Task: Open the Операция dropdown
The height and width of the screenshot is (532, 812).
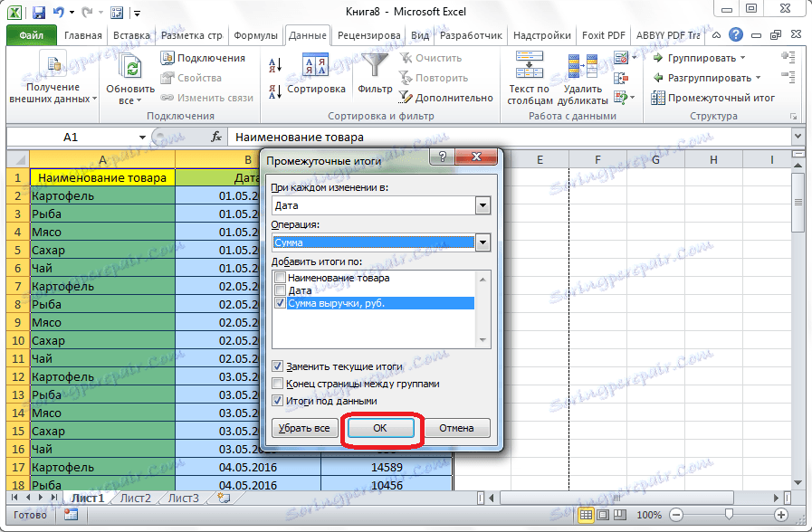Action: (483, 242)
